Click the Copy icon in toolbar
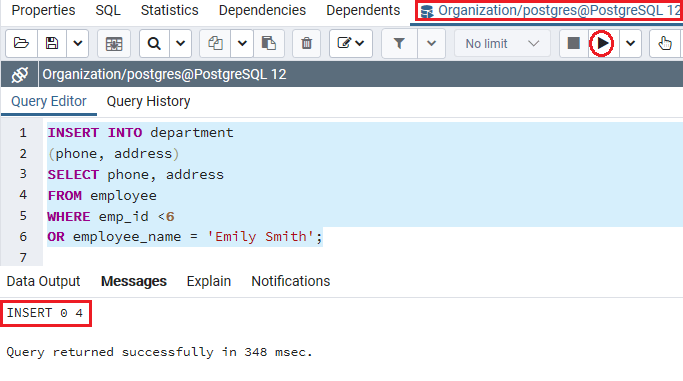The width and height of the screenshot is (683, 381). click(215, 44)
